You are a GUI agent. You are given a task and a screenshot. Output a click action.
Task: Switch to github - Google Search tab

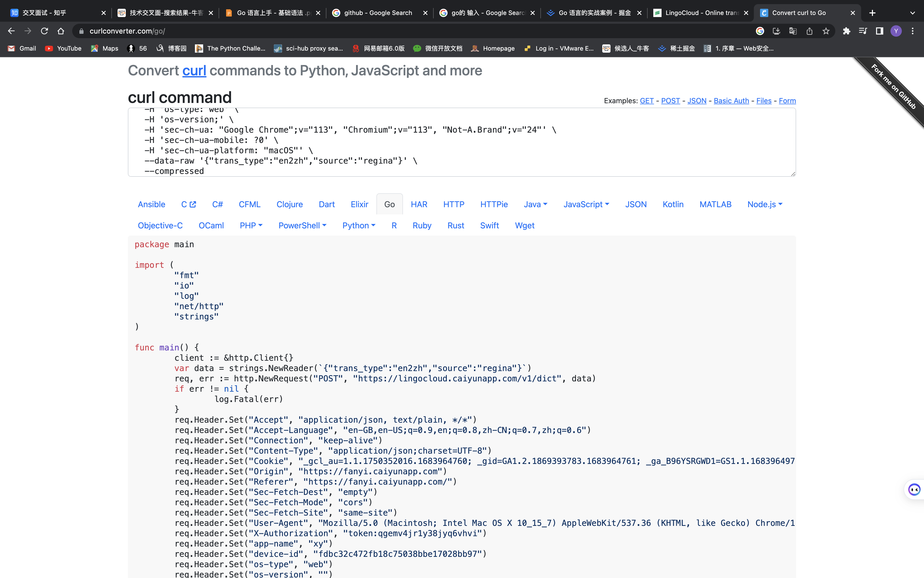pos(378,13)
